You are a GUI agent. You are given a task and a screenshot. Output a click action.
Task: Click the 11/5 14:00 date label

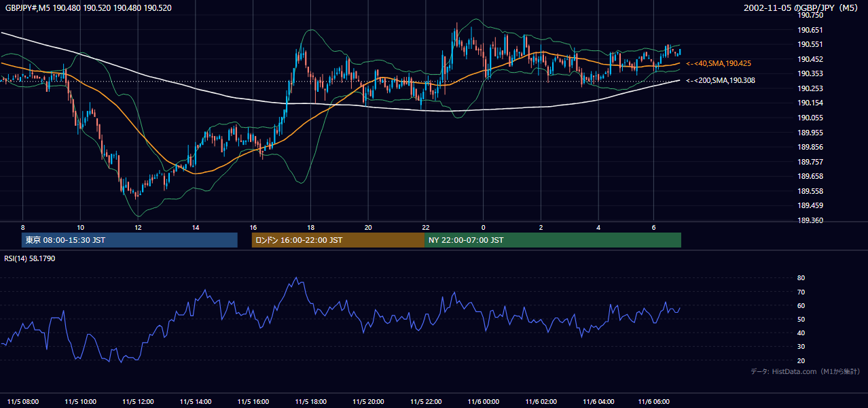pyautogui.click(x=196, y=401)
